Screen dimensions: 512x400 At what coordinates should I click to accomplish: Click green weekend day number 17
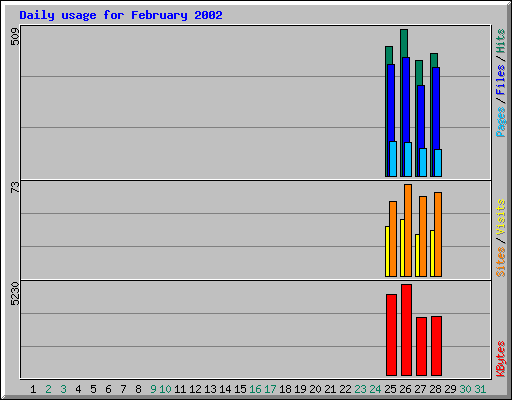[x=270, y=389]
